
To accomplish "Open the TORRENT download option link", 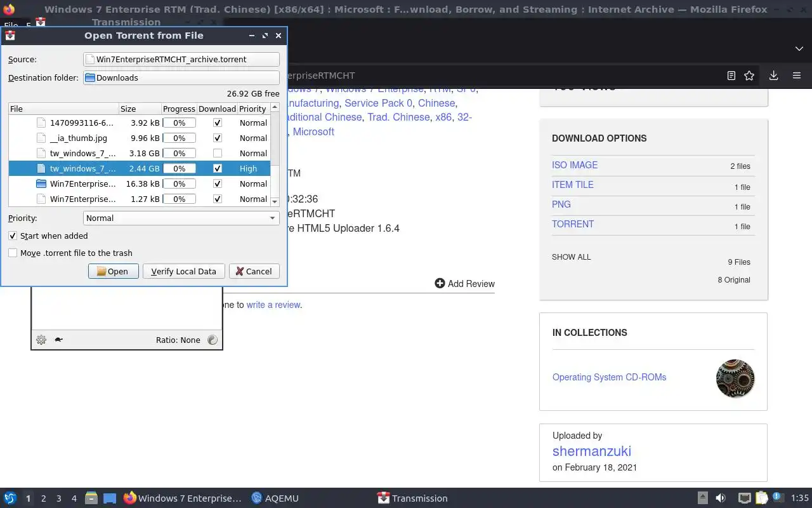I will pyautogui.click(x=573, y=224).
